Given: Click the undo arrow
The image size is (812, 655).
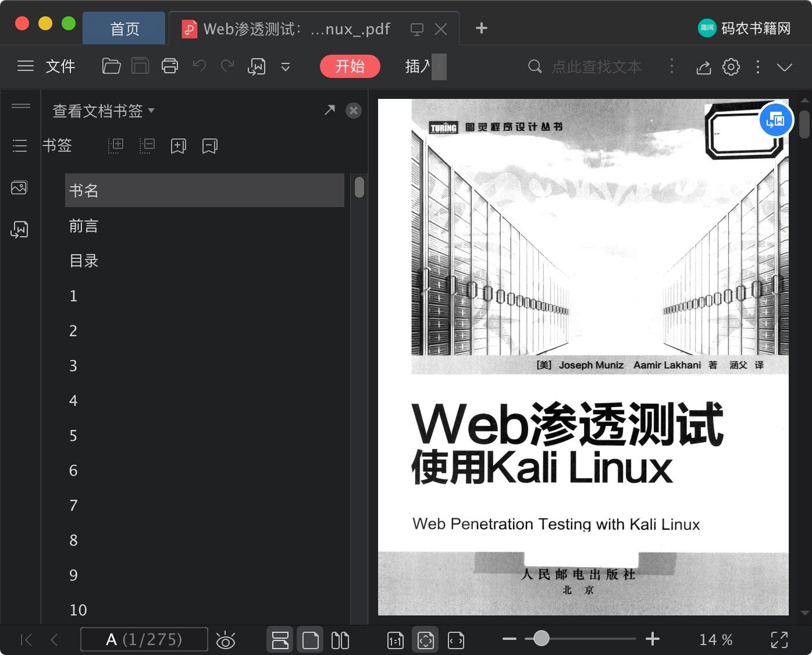Looking at the screenshot, I should point(200,66).
